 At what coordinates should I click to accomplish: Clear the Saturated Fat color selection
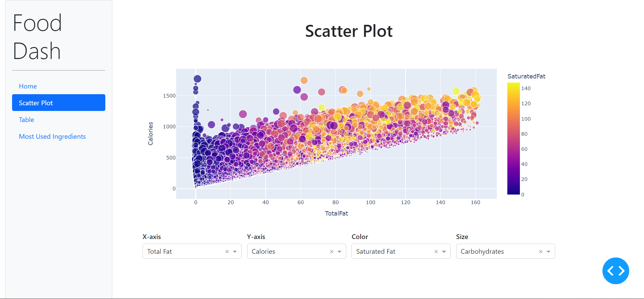click(436, 251)
